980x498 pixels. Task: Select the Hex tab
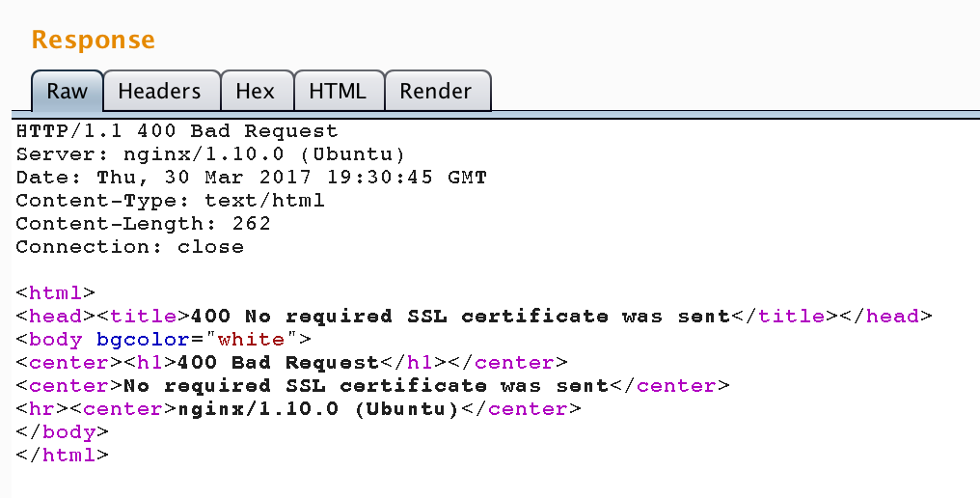pos(257,92)
